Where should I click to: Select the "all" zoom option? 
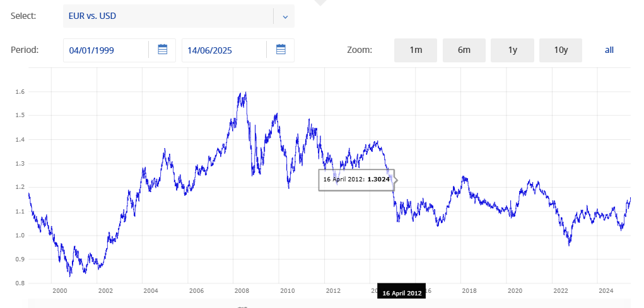point(609,50)
